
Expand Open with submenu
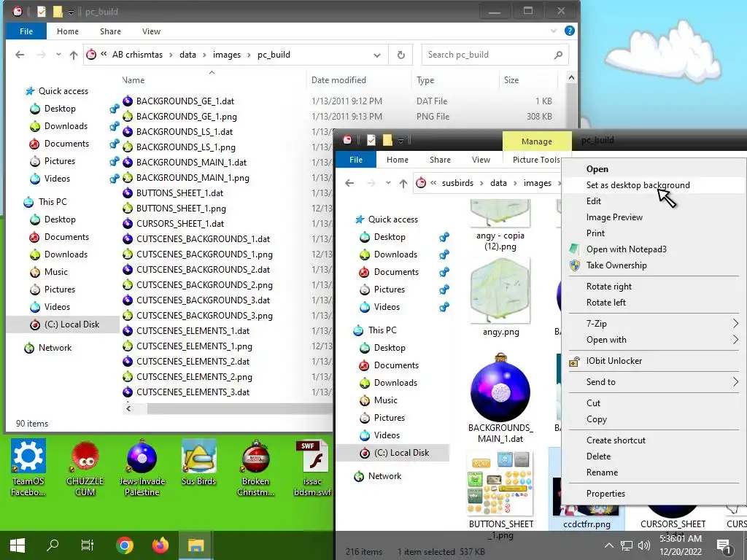coord(655,340)
